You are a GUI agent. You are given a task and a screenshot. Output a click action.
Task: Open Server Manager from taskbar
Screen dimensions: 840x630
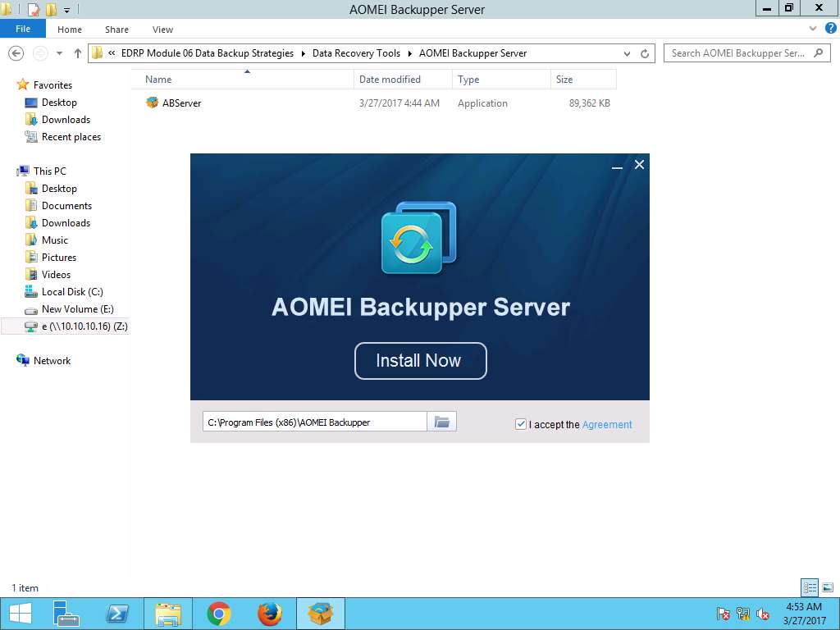click(66, 614)
